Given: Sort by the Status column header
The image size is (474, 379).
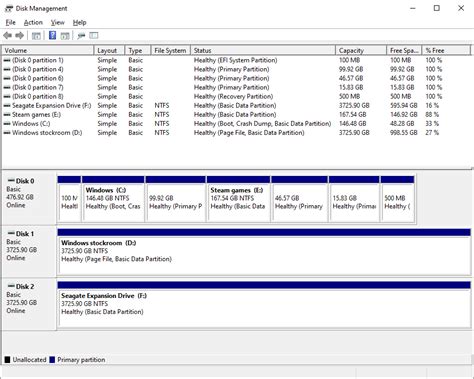Looking at the screenshot, I should 263,50.
